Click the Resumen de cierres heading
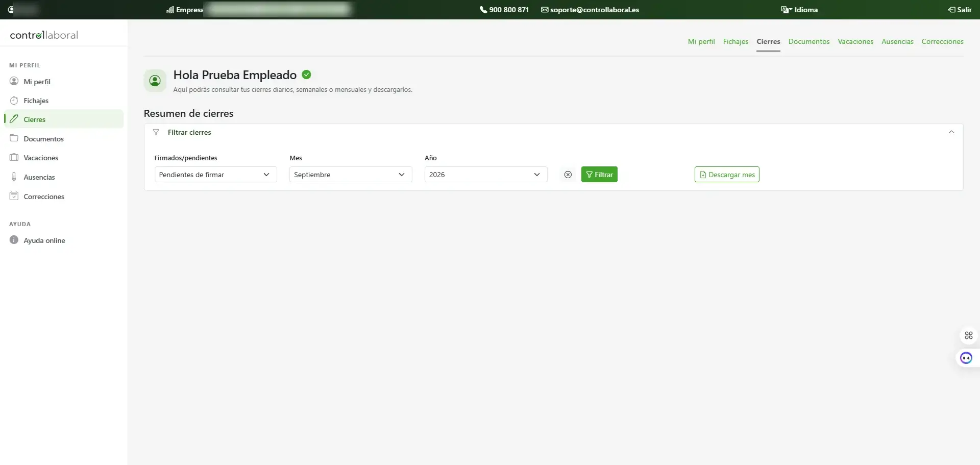The height and width of the screenshot is (465, 980). 188,113
